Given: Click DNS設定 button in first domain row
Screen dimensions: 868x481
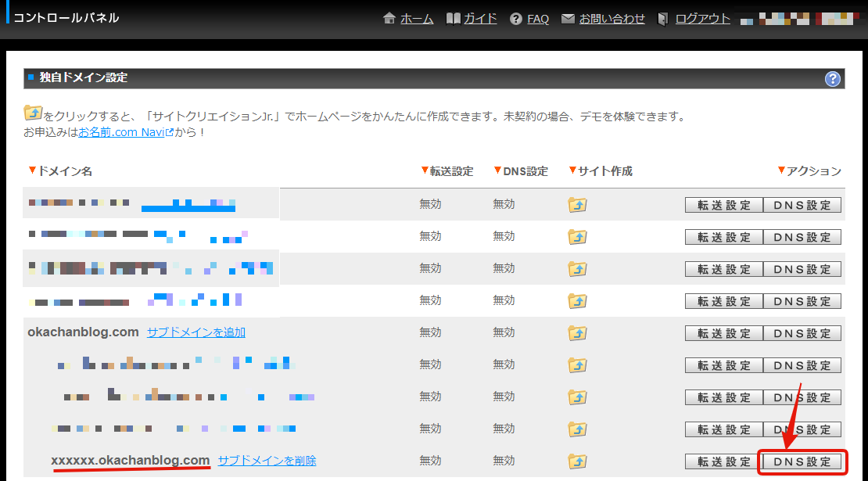Looking at the screenshot, I should tap(802, 205).
